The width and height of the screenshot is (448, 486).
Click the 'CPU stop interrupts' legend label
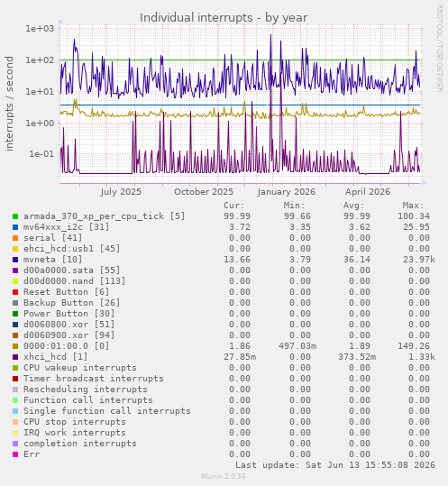(75, 422)
